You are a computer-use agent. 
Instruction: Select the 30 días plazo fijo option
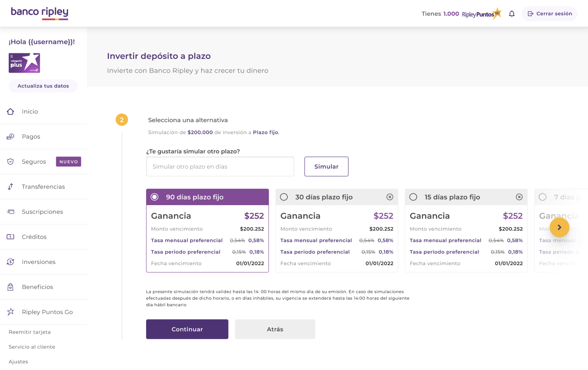click(x=284, y=197)
